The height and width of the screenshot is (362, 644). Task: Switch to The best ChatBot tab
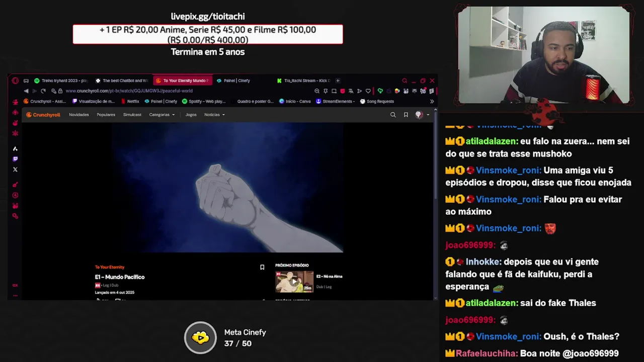point(121,80)
